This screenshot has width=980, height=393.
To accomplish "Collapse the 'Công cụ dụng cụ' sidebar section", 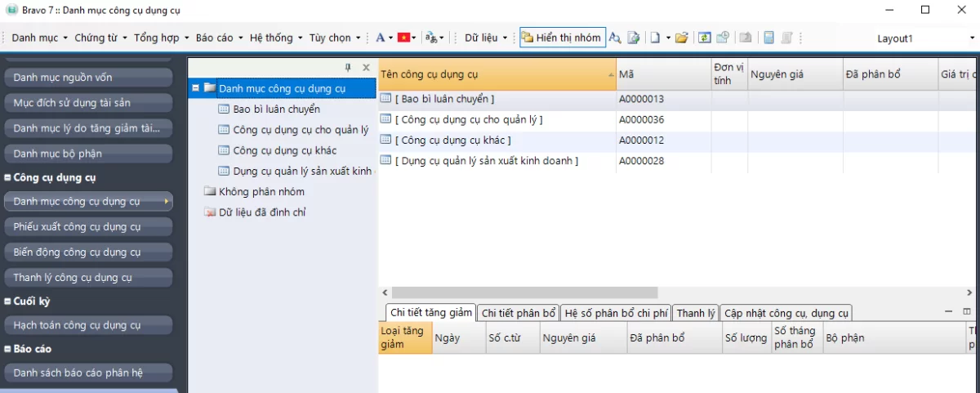I will point(7,177).
